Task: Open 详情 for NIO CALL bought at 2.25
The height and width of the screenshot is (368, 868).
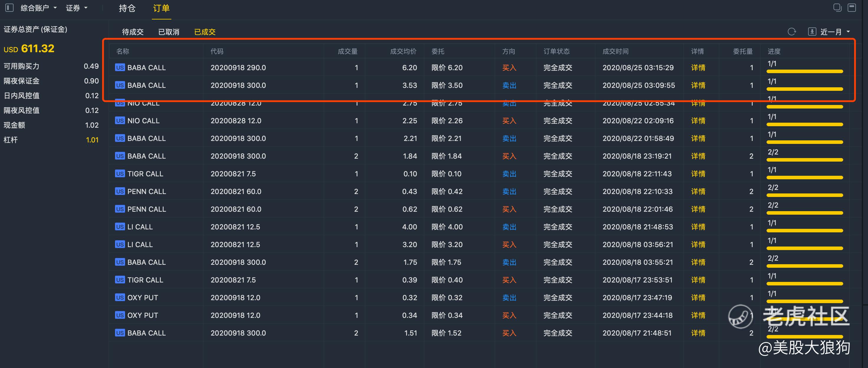Action: pos(698,121)
